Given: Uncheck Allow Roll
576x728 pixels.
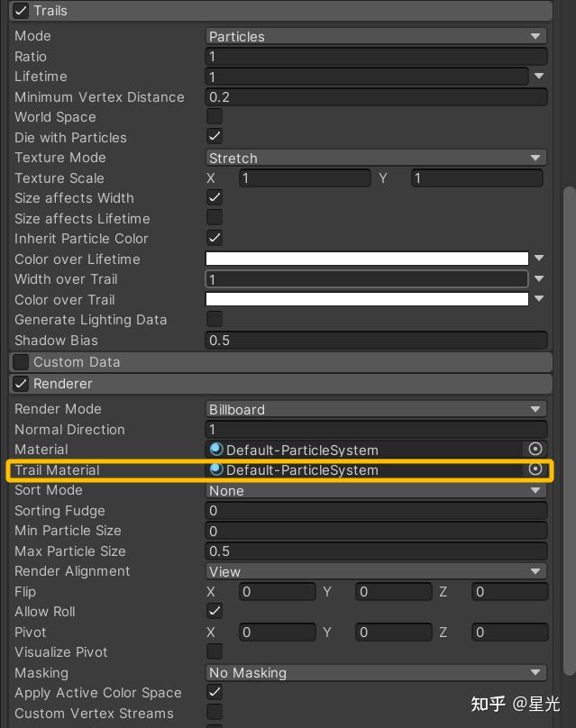Looking at the screenshot, I should point(215,611).
